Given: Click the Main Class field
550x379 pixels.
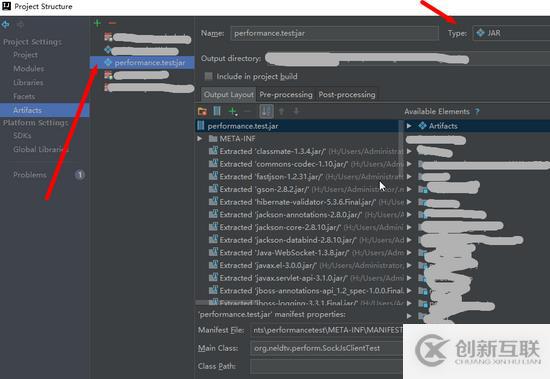Looking at the screenshot, I should point(326,348).
